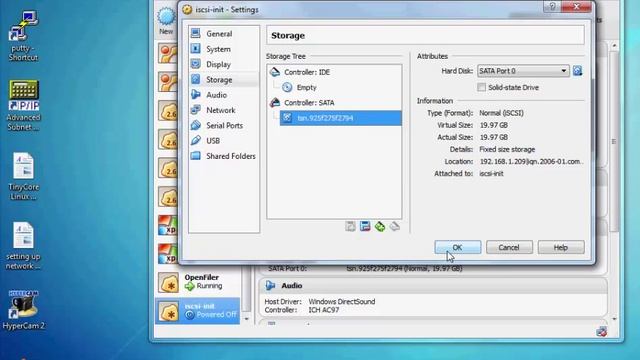Click the set up virtual hard disk icon

point(577,71)
